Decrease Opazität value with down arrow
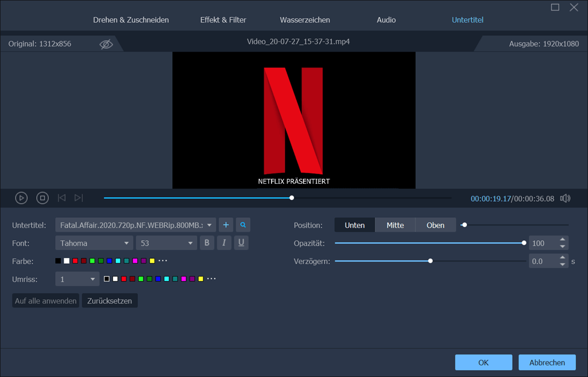588x377 pixels. 563,247
